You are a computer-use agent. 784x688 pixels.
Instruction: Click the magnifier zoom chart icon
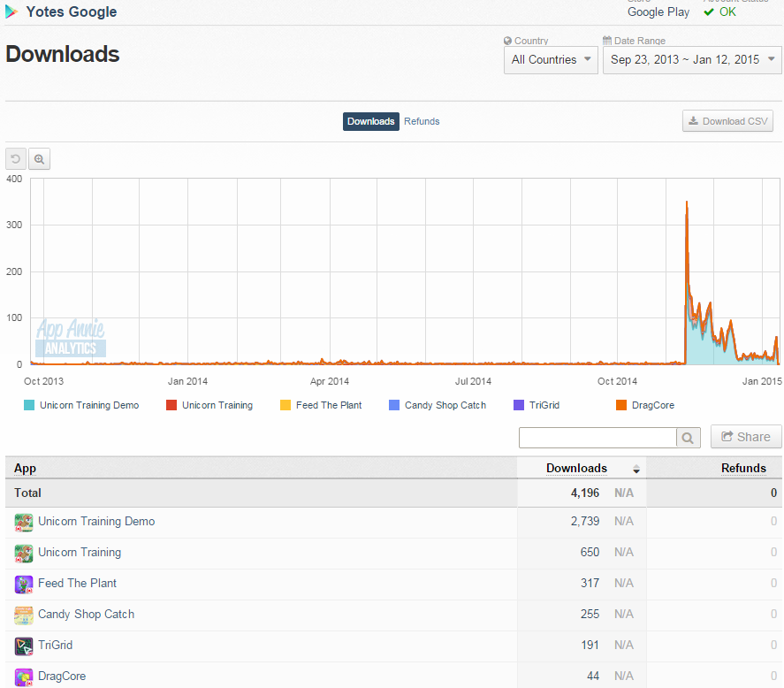click(39, 159)
